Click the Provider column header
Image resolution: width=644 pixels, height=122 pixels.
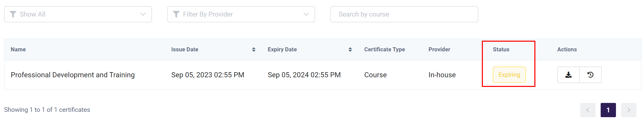click(x=439, y=50)
